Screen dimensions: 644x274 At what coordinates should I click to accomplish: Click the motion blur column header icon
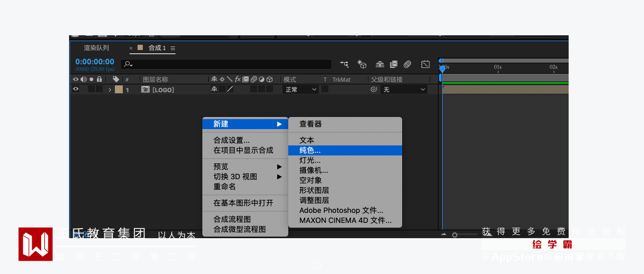(253, 80)
